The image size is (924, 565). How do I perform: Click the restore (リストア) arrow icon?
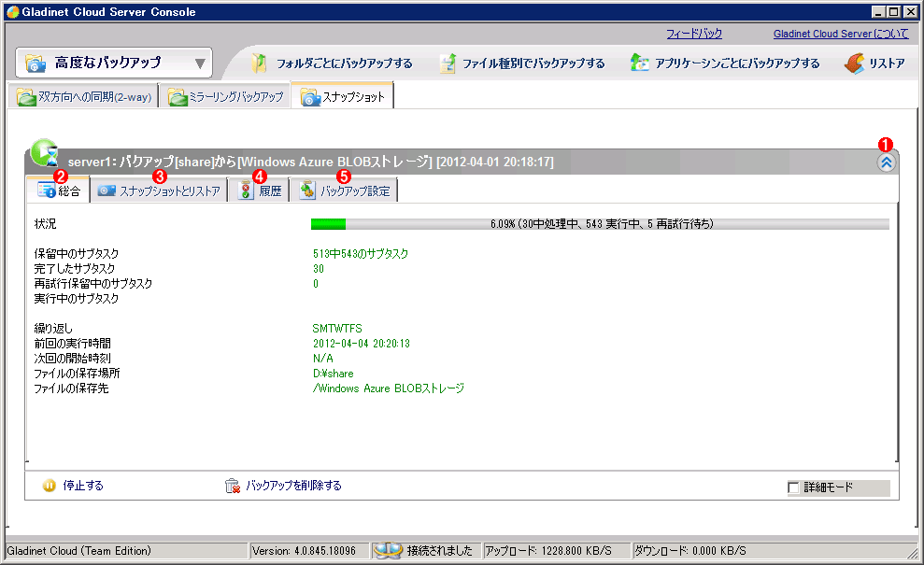pos(855,64)
